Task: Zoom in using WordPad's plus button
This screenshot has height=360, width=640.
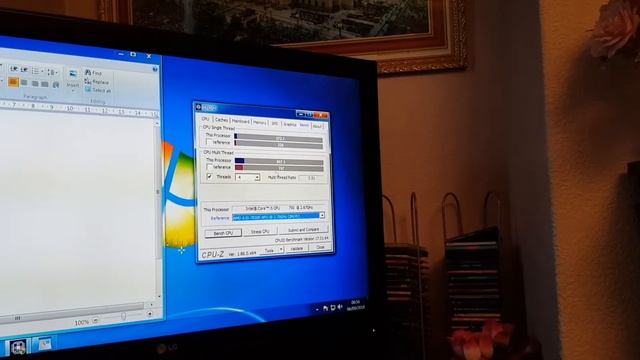Action: point(150,314)
